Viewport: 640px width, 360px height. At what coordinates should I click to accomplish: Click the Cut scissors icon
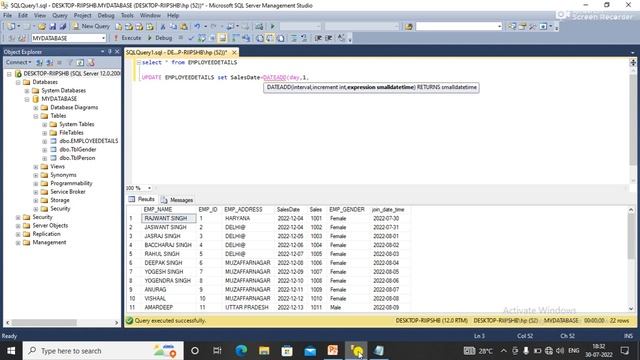[x=163, y=27]
